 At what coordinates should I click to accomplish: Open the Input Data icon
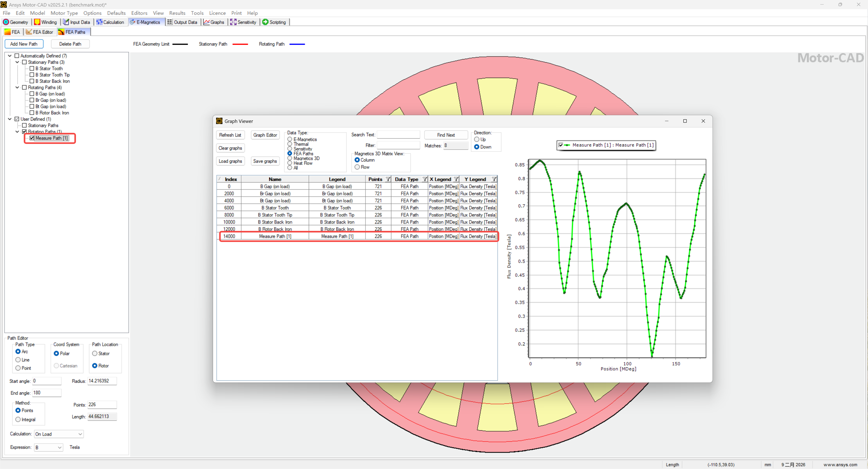point(66,22)
